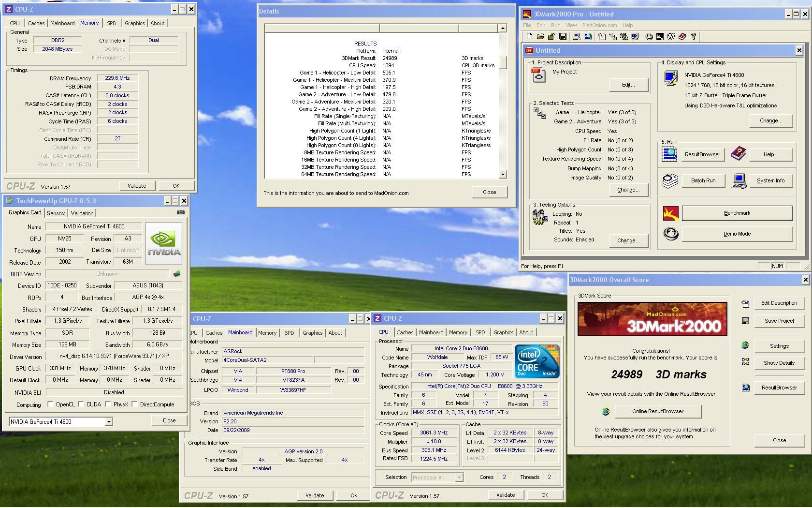Click Close in the Details window
Screen dimensions: 812x508
(489, 192)
